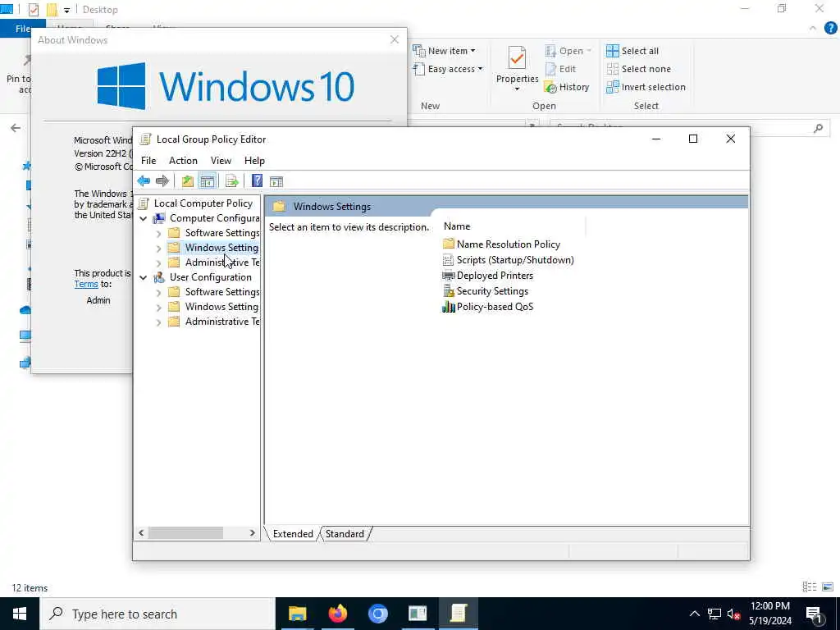The image size is (840, 630).
Task: Select Computer Configuration node
Action: coord(207,218)
